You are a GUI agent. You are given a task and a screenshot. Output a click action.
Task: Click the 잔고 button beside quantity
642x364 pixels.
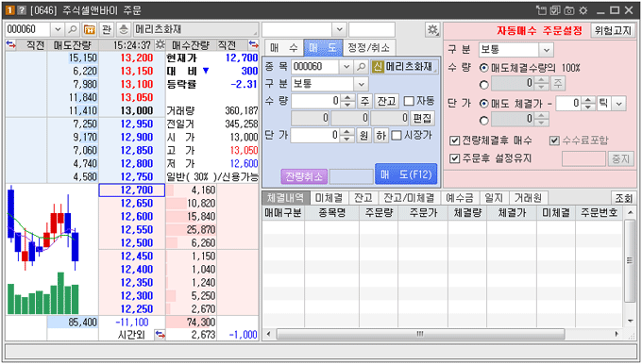(x=386, y=101)
